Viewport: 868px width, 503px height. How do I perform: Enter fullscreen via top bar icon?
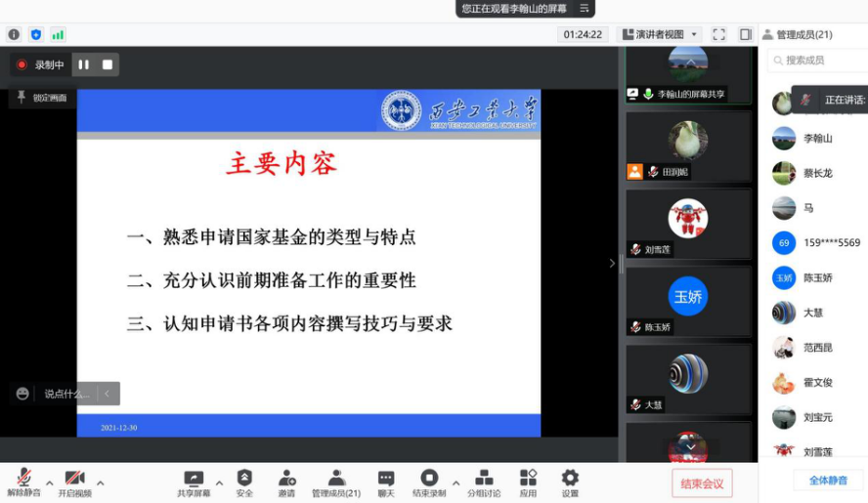point(718,34)
